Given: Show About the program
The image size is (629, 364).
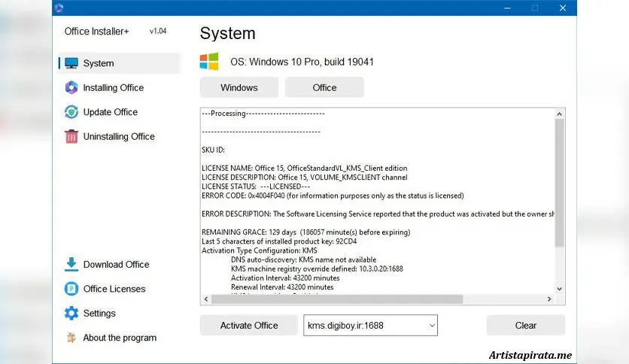Looking at the screenshot, I should point(120,338).
